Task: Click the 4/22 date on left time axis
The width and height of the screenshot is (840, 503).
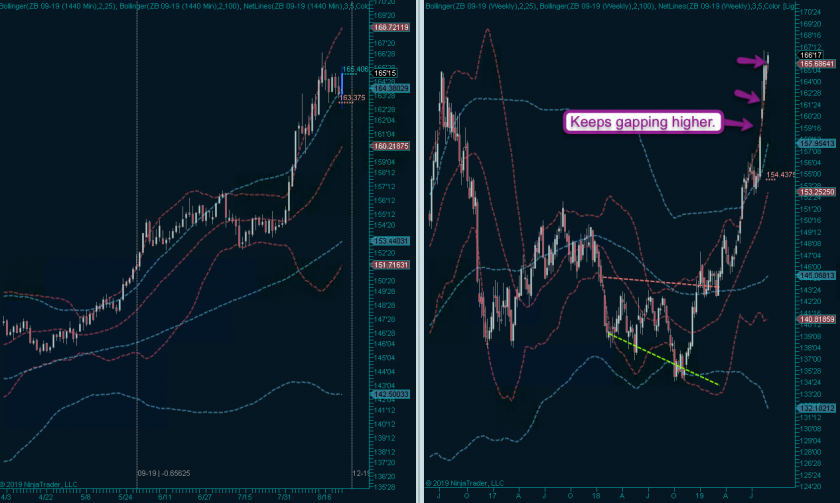Action: tap(46, 497)
